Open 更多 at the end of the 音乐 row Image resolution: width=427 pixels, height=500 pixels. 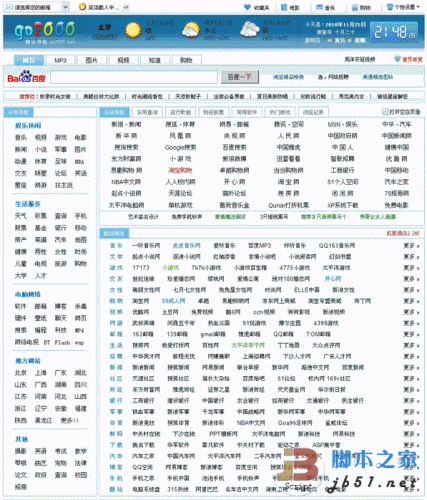(411, 246)
